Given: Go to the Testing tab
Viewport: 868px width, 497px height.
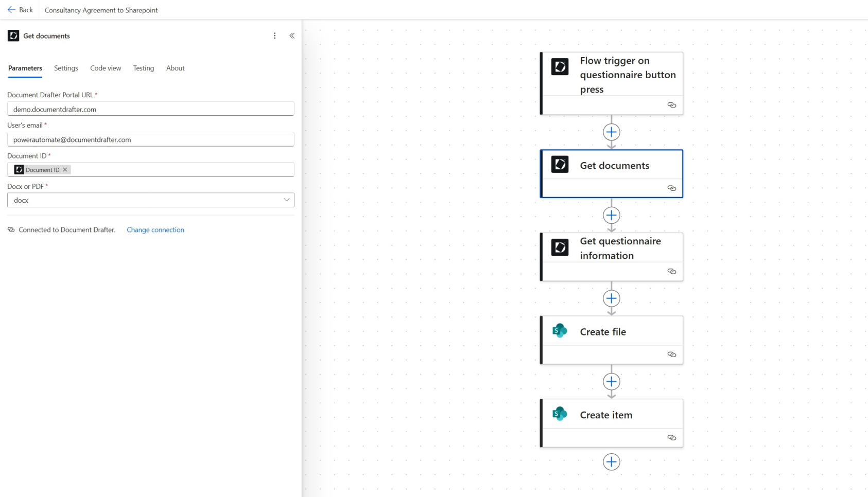Looking at the screenshot, I should click(x=143, y=68).
